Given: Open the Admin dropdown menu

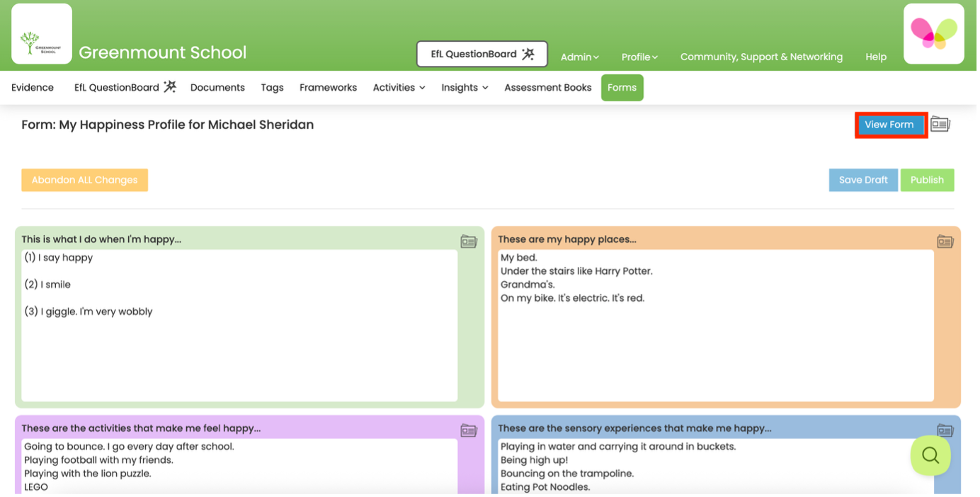Looking at the screenshot, I should (579, 57).
